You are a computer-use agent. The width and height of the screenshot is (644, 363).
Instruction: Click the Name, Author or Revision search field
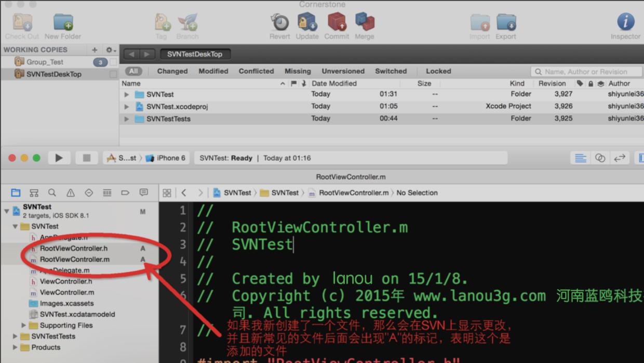(x=587, y=72)
